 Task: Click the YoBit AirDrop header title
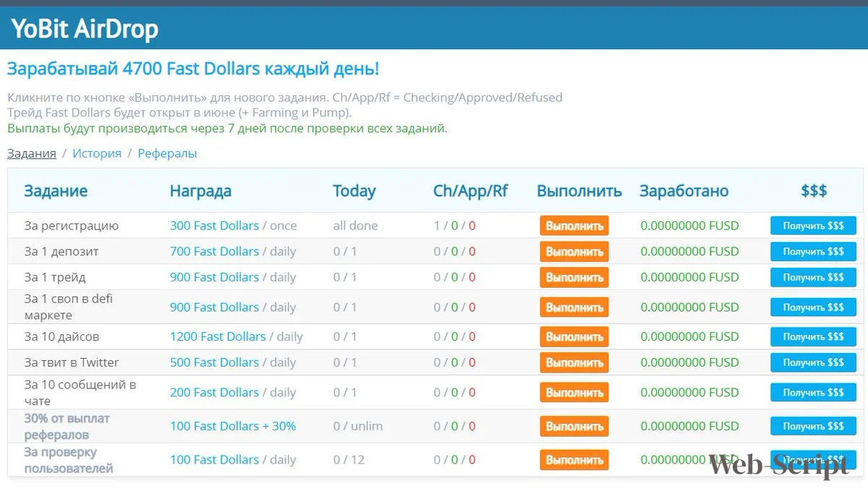coord(85,30)
